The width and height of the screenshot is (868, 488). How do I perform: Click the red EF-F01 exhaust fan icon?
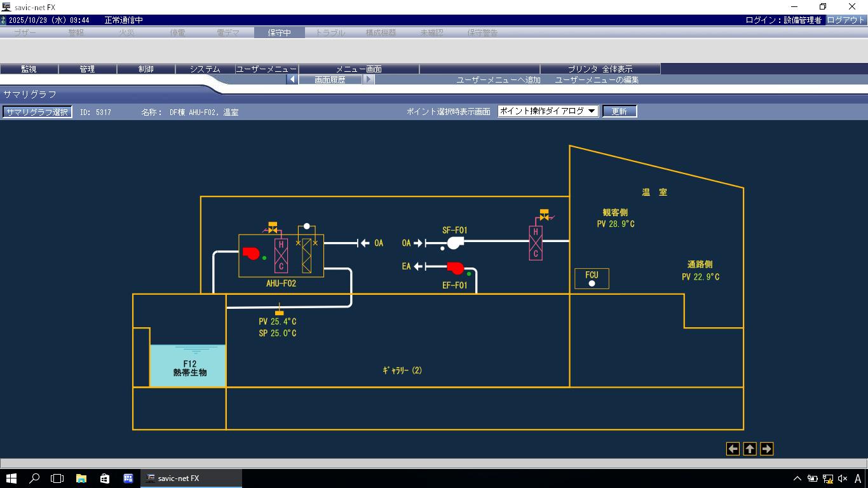455,268
